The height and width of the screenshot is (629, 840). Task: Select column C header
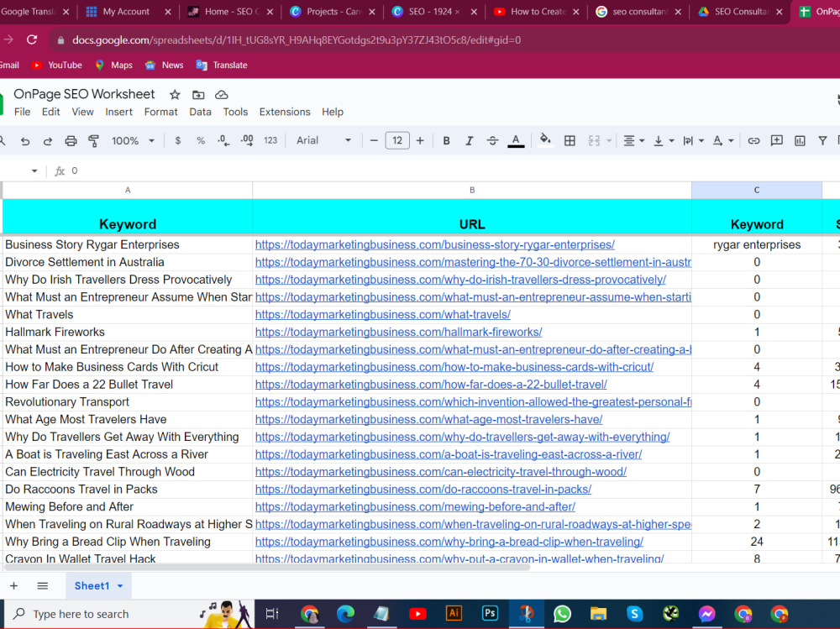tap(757, 190)
